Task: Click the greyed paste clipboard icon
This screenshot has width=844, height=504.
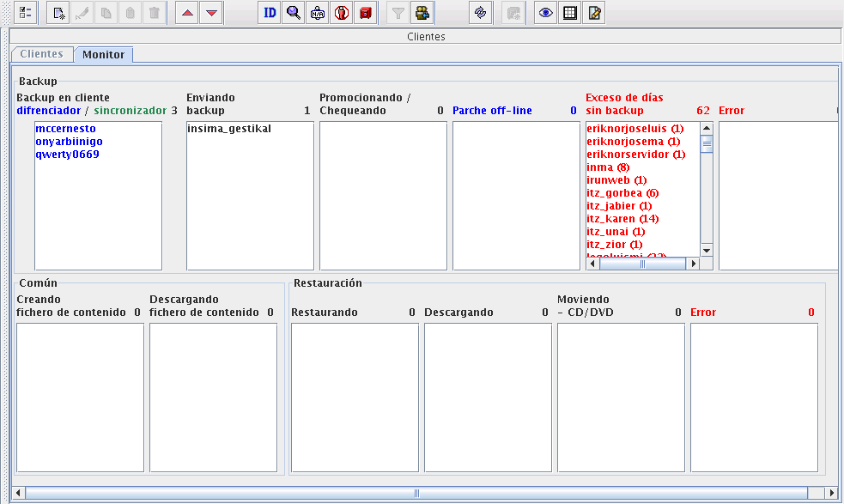Action: click(x=130, y=13)
